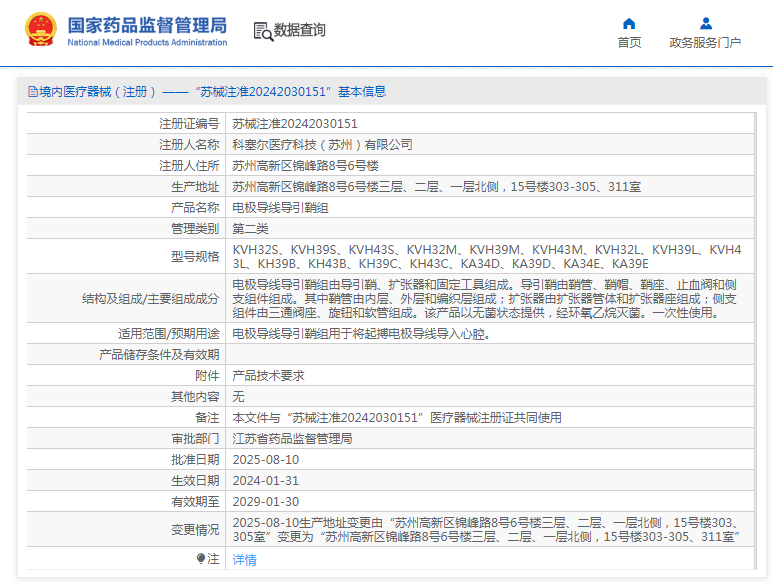Click the 数据查询 magnifier icon

[x=262, y=31]
